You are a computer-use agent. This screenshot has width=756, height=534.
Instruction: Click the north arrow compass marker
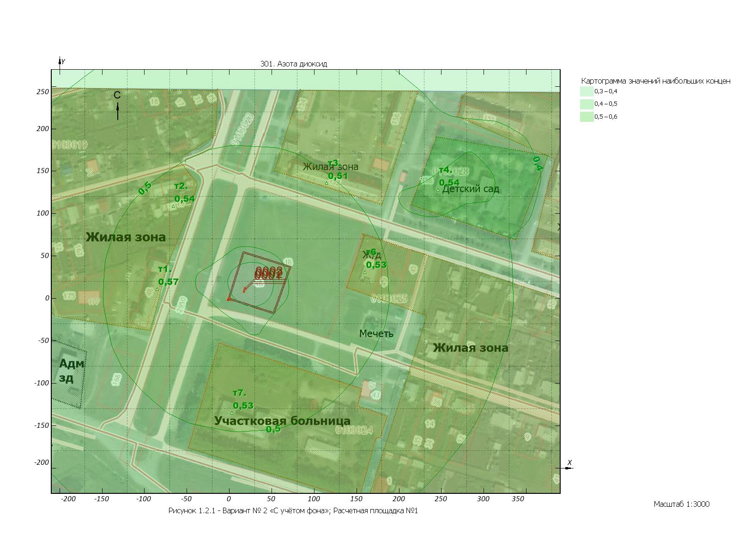(x=118, y=110)
